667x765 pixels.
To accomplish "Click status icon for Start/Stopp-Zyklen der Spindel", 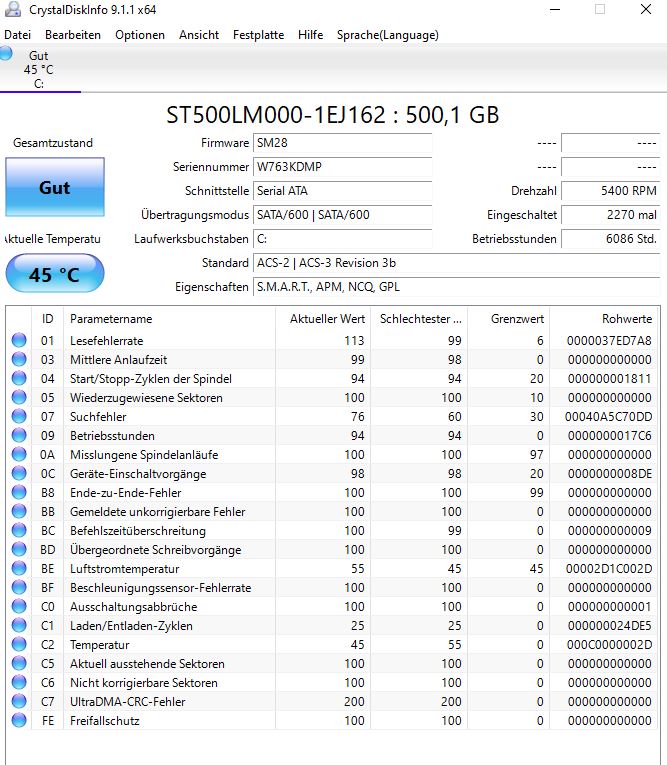I will pos(19,378).
